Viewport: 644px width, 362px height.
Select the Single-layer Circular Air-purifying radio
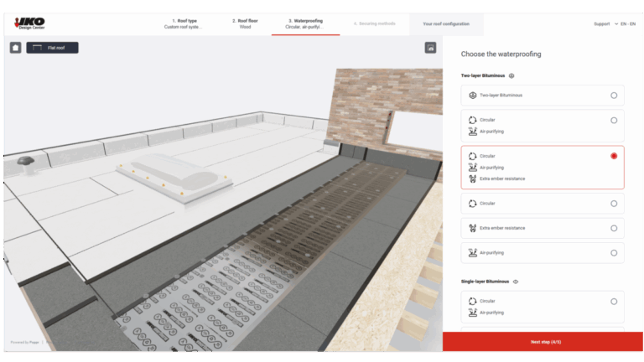(614, 302)
